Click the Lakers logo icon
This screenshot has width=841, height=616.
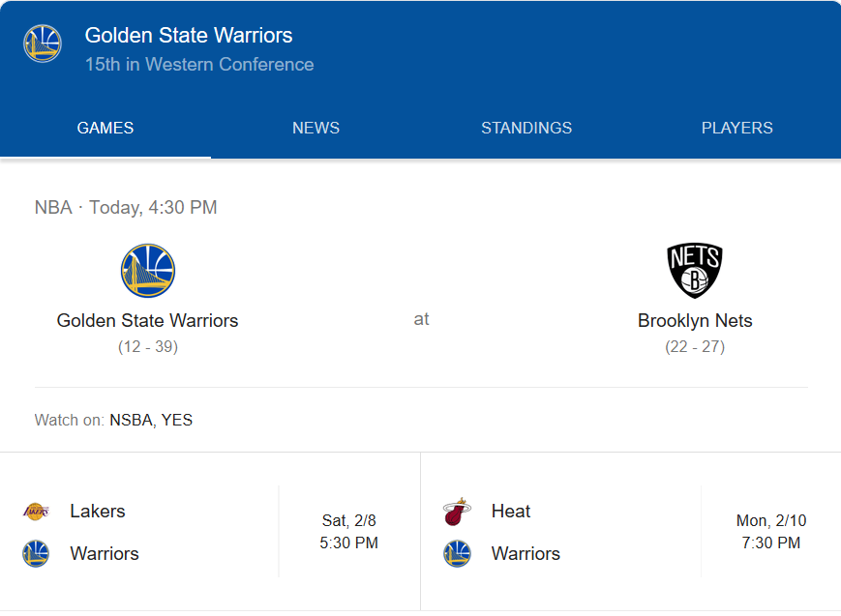(36, 512)
